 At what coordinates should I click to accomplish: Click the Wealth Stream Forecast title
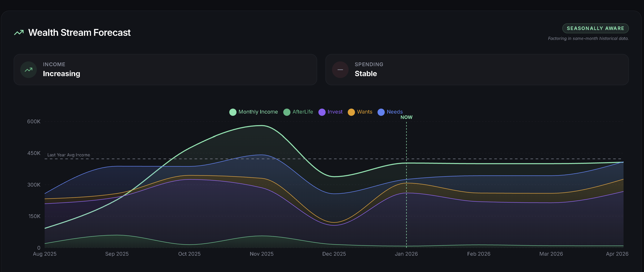point(79,32)
